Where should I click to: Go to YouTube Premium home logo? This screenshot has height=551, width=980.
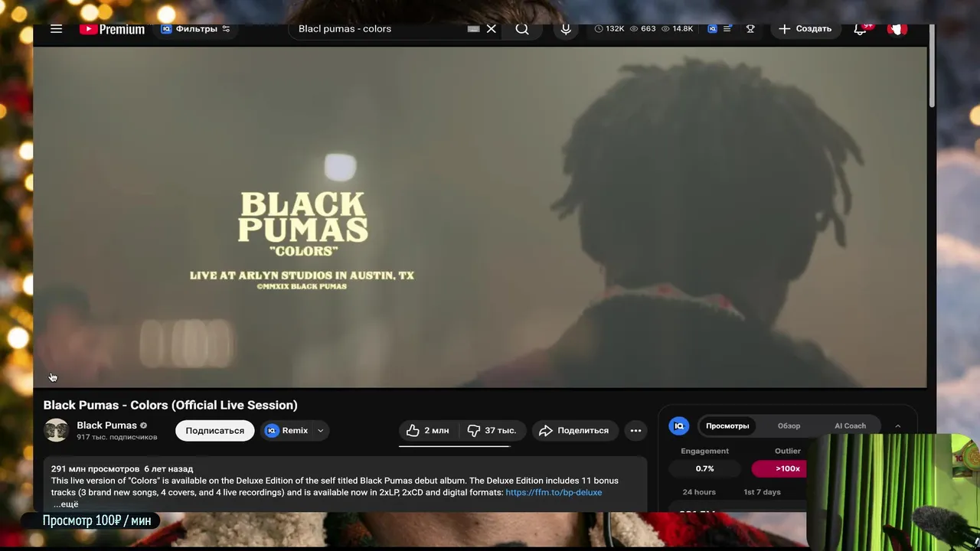(112, 29)
